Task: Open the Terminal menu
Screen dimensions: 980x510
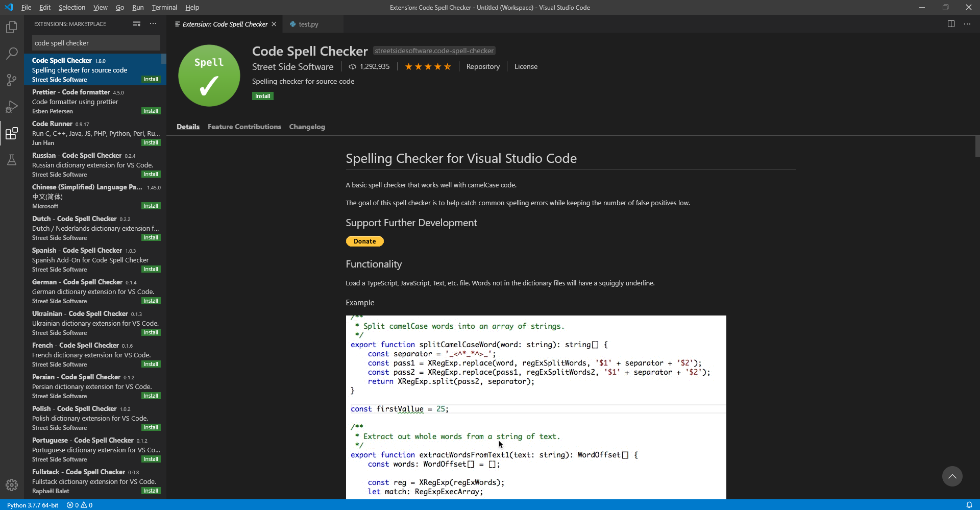Action: click(164, 7)
